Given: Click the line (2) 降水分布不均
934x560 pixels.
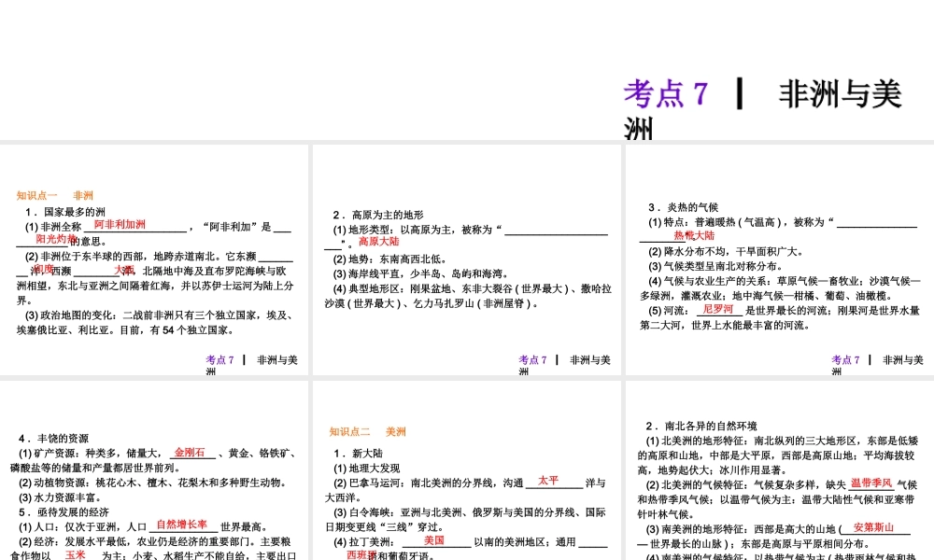Looking at the screenshot, I should (x=725, y=251).
